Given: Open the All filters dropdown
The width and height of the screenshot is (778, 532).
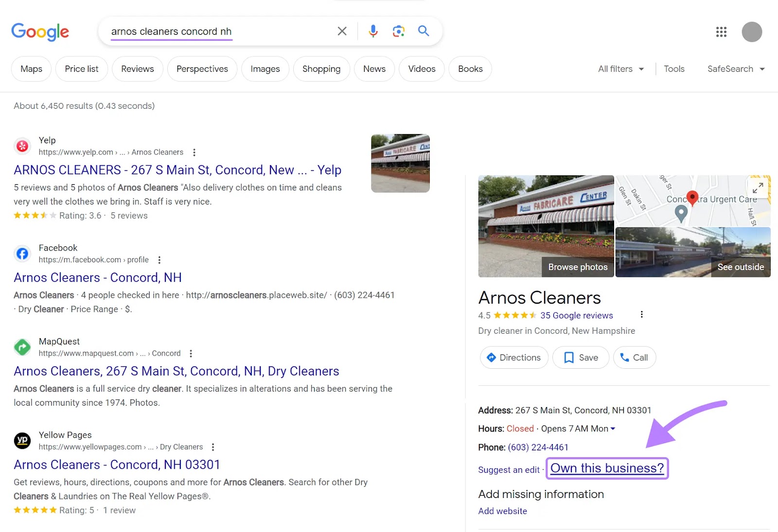Looking at the screenshot, I should coord(620,69).
